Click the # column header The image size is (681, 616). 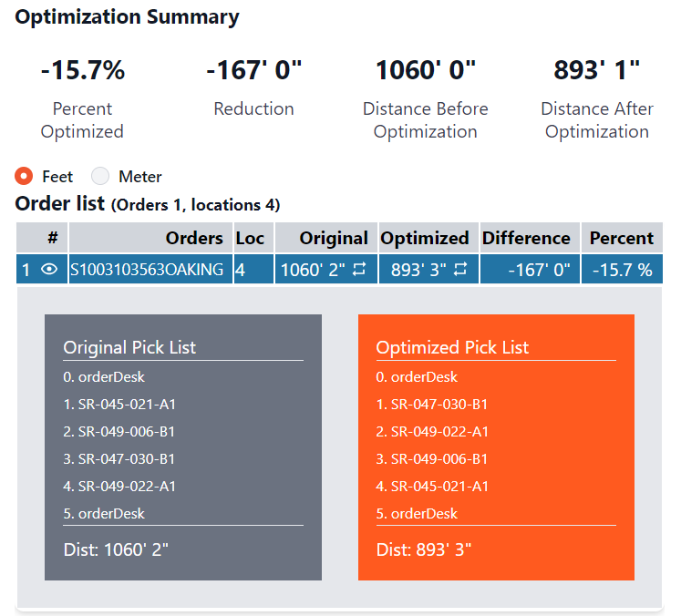[52, 238]
